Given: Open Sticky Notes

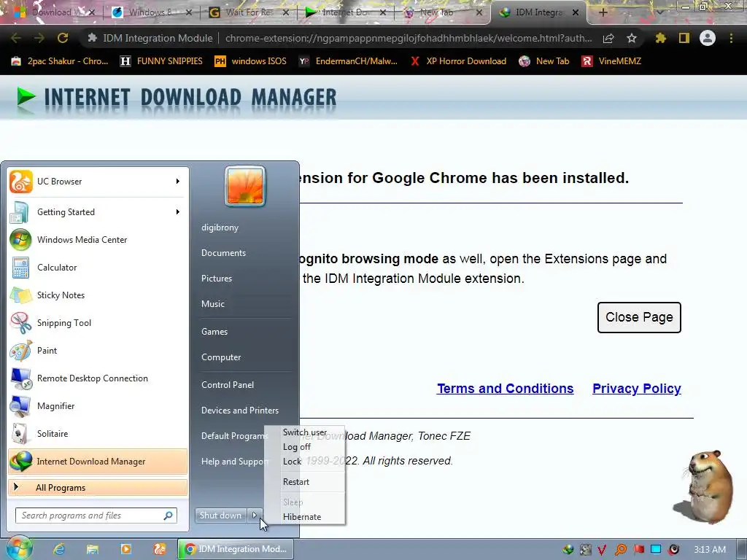Looking at the screenshot, I should (x=97, y=295).
